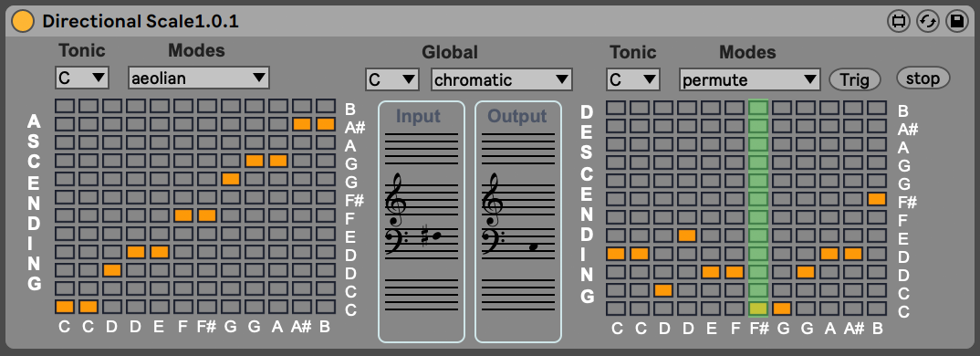
Task: Open the permute Modes dropdown
Action: [x=750, y=79]
